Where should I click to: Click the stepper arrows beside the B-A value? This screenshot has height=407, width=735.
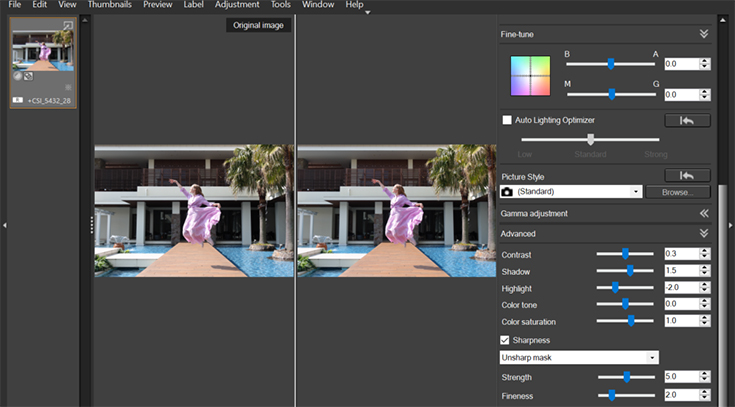coord(705,64)
